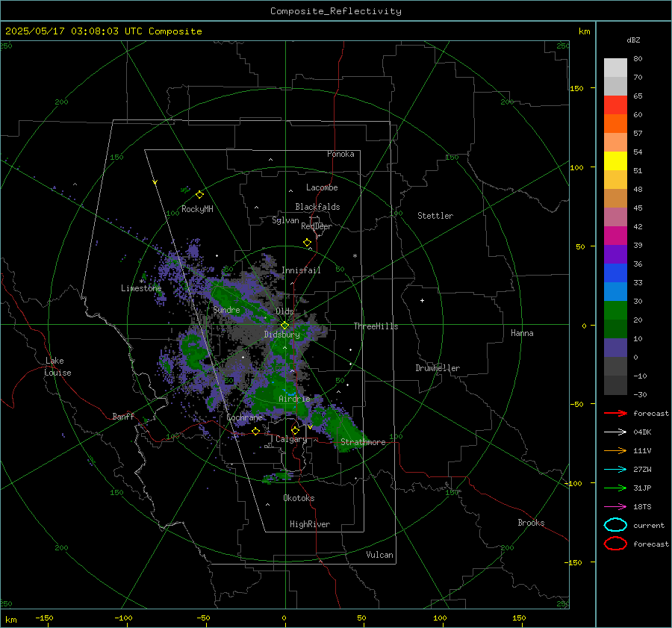Pick the red 60-65 dBZ swatch
The height and width of the screenshot is (628, 672).
tap(615, 105)
